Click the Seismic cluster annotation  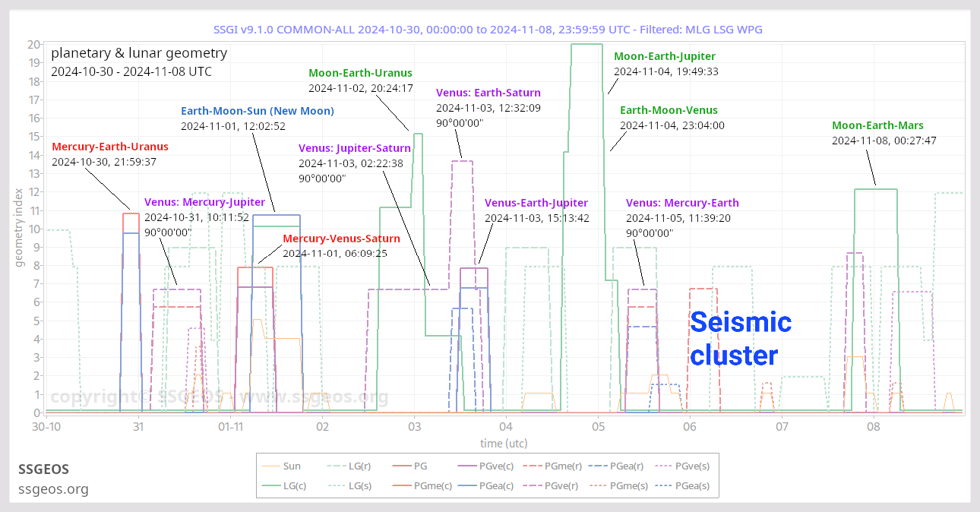tap(741, 338)
